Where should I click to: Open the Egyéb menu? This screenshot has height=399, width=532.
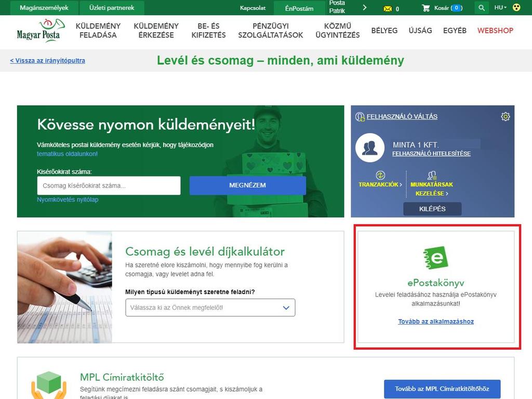pyautogui.click(x=455, y=31)
